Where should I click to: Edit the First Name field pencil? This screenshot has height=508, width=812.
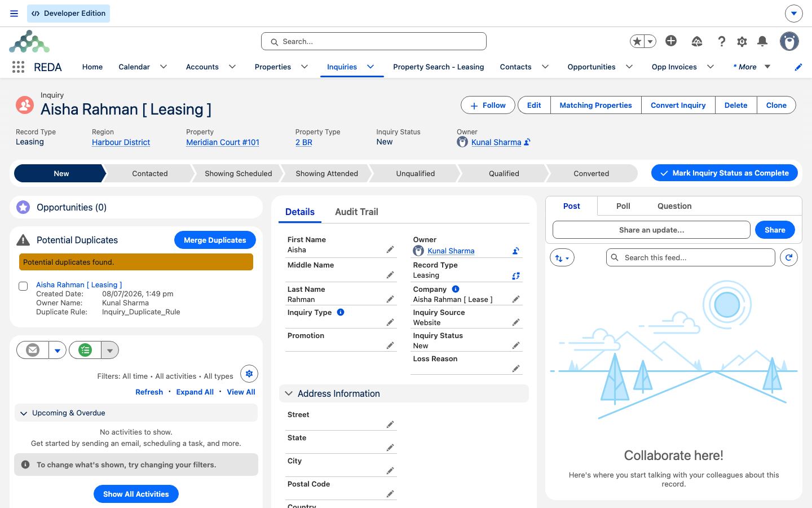click(x=390, y=249)
